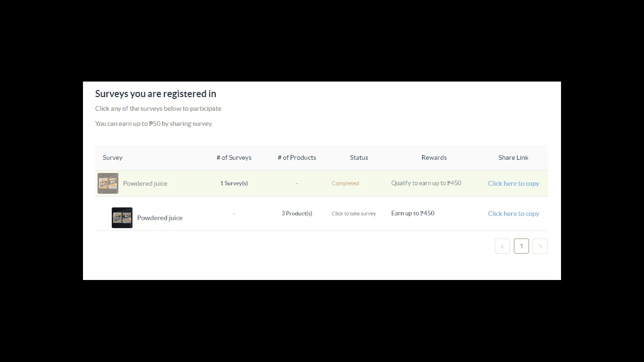Viewport: 644px width, 362px height.
Task: Click the '# of Products' column header
Action: [x=297, y=157]
